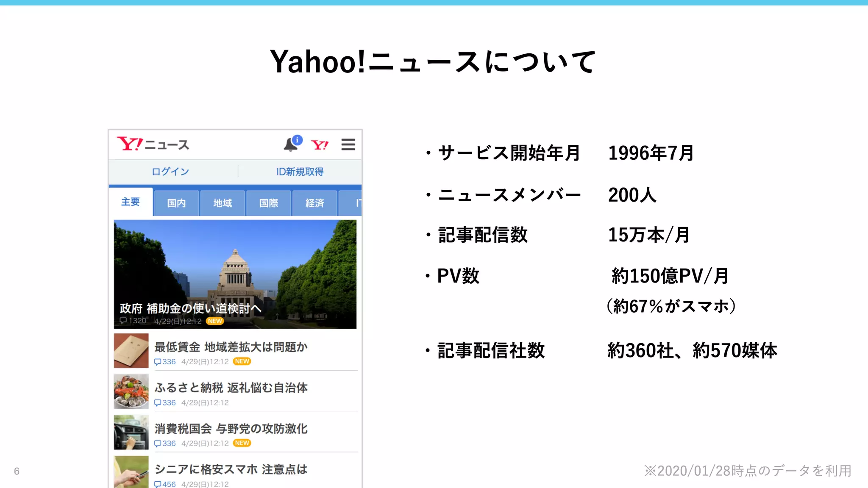868x488 pixels.
Task: Click the bullet label 記事配信数
Action: [x=483, y=235]
